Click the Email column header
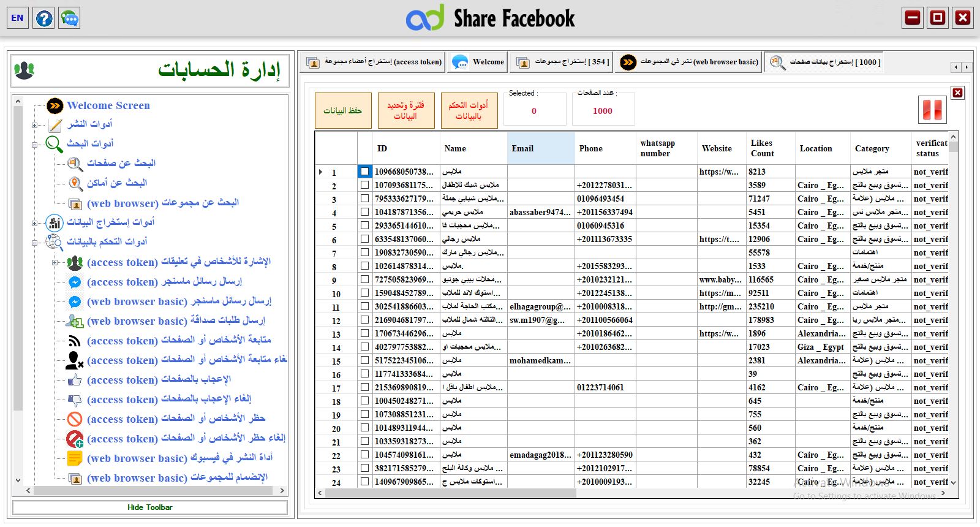This screenshot has height=527, width=980. pos(541,149)
